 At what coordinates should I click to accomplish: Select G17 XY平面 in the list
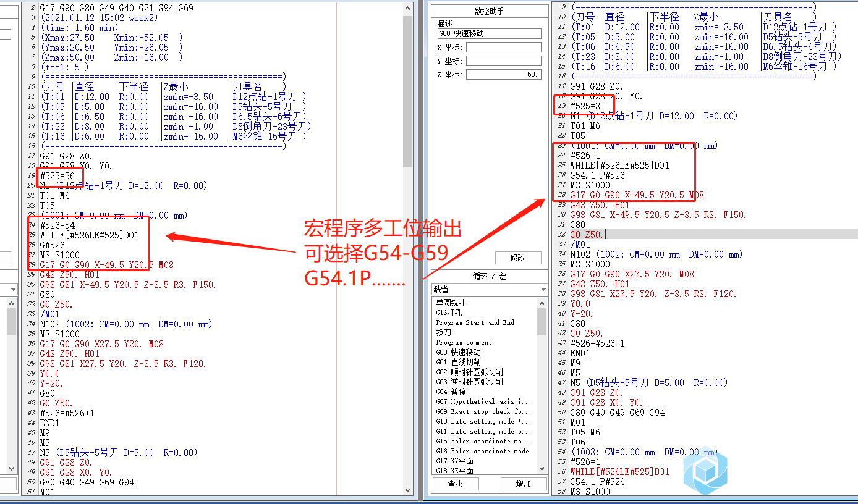point(454,461)
